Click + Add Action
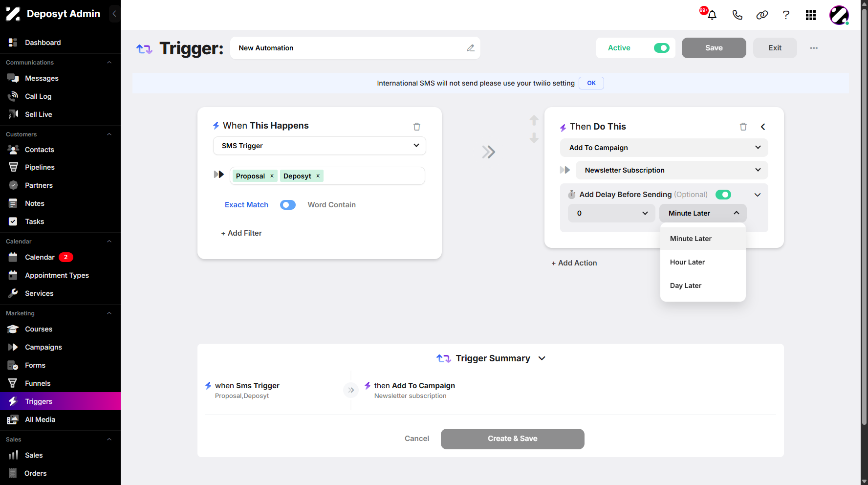868x485 pixels. coord(574,263)
